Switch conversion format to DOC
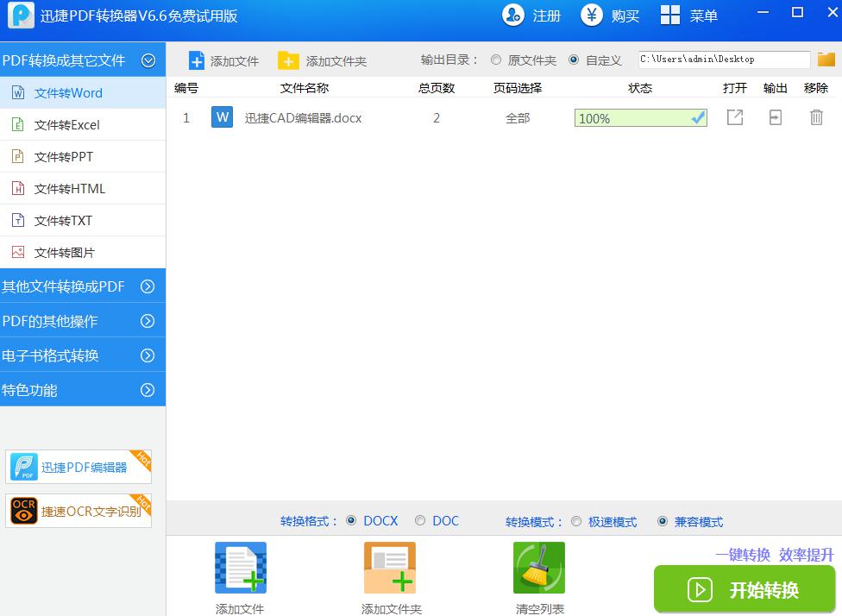 point(422,521)
